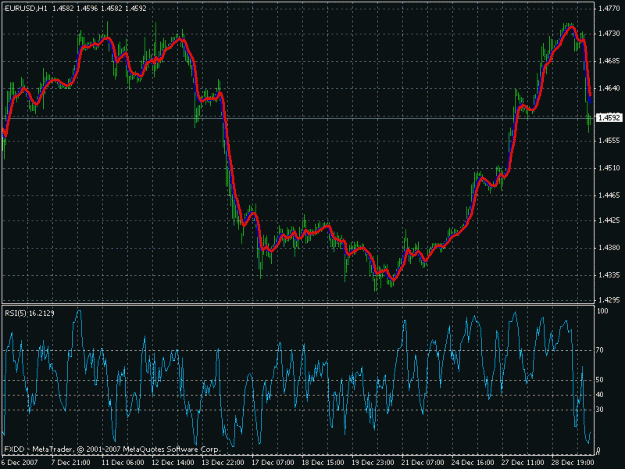The image size is (625, 469).
Task: Click the 1.4640 price axis label
Action: click(609, 88)
